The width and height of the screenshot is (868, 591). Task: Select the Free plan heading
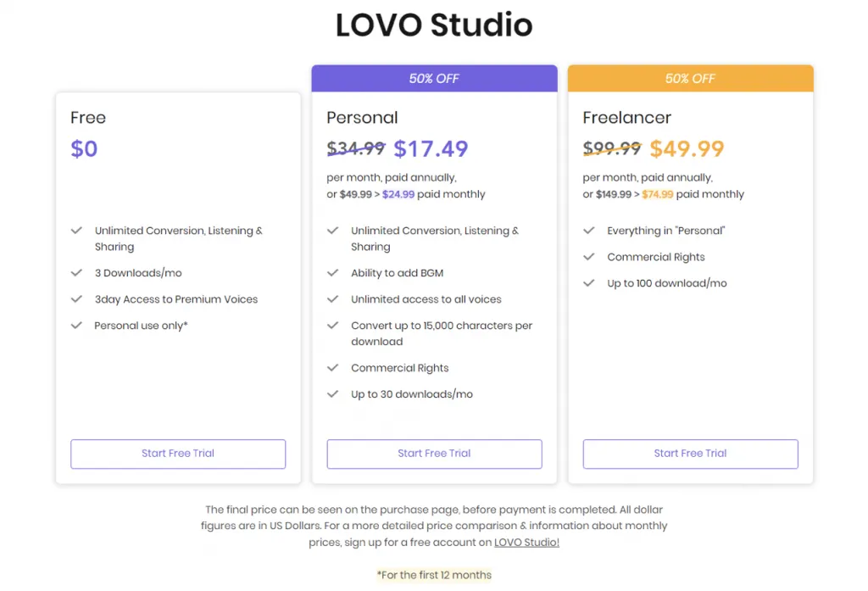pos(87,118)
